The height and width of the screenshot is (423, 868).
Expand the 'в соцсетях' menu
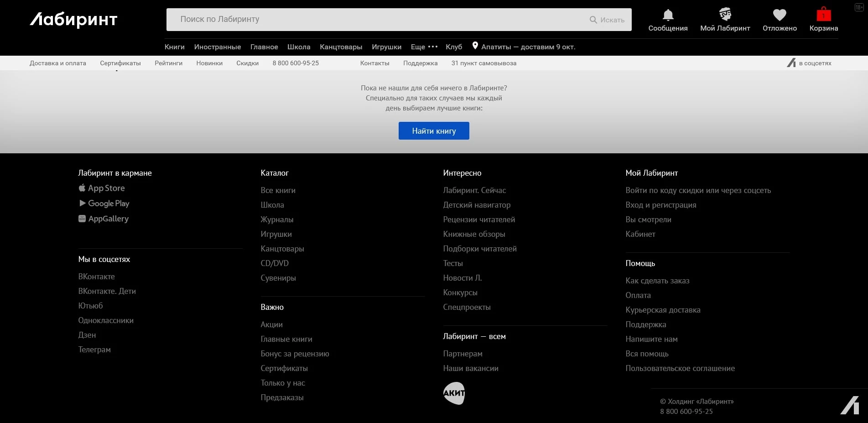coord(810,63)
